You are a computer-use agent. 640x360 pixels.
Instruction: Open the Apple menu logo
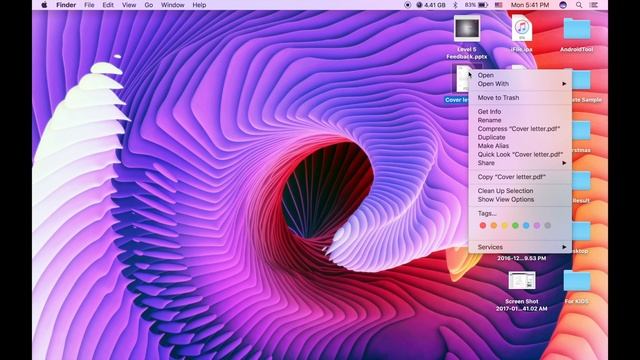pyautogui.click(x=44, y=5)
